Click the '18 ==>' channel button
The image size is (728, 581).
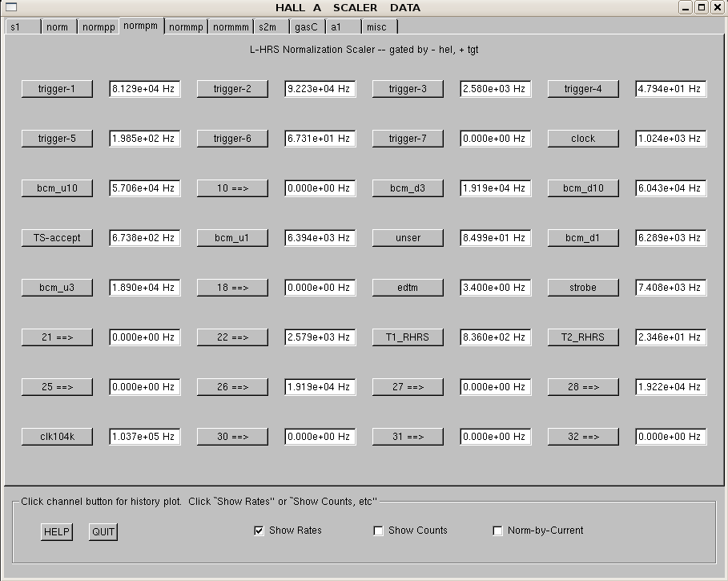click(x=232, y=288)
